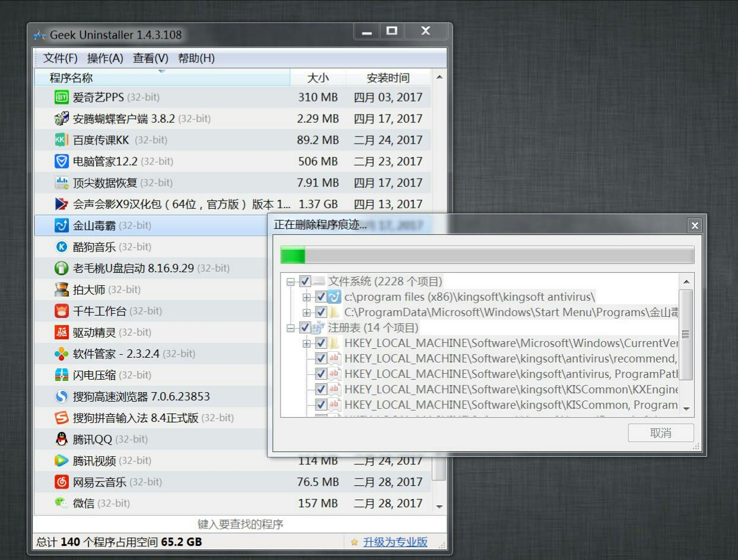This screenshot has width=738, height=560.
Task: Toggle checkbox for C:\ProgramData Start Menu path
Action: coord(320,312)
